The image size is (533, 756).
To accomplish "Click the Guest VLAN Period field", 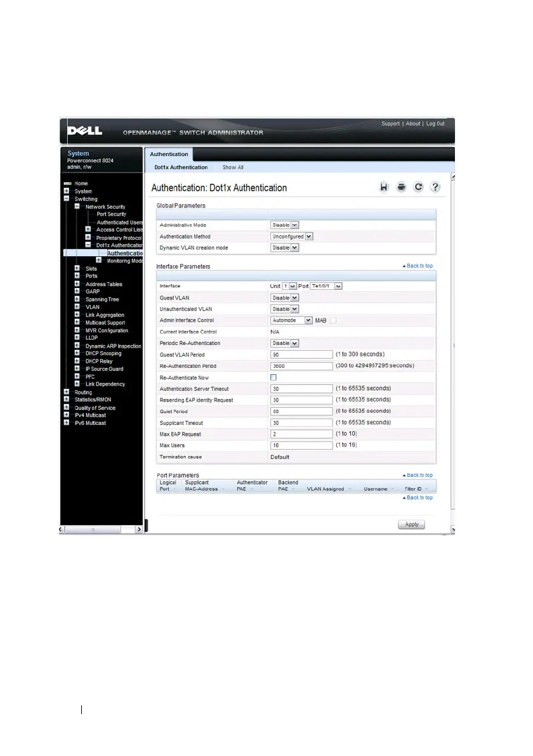I will (301, 355).
